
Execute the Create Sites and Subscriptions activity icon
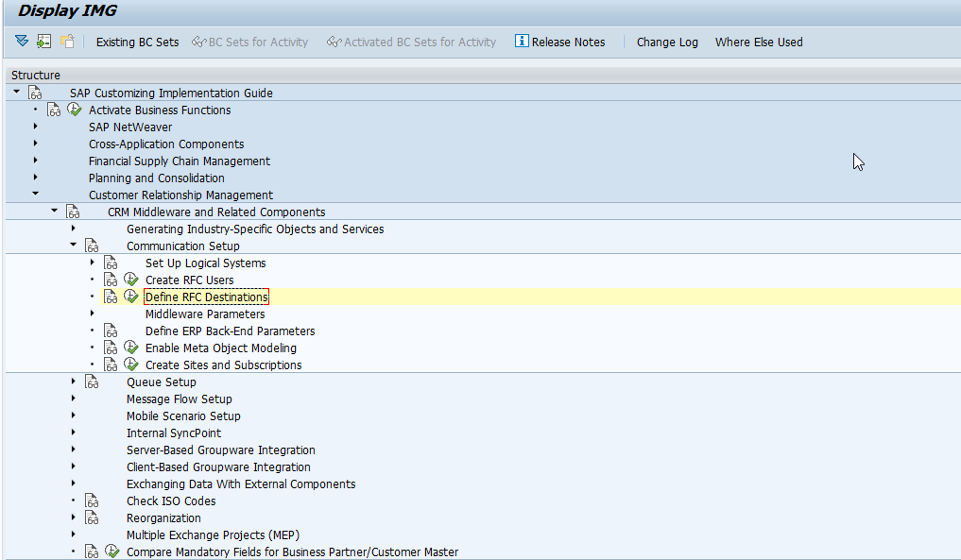(x=131, y=365)
